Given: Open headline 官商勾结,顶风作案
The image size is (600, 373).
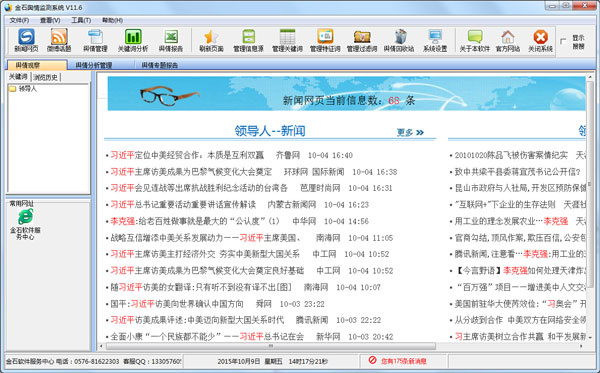Looking at the screenshot, I should (520, 238).
